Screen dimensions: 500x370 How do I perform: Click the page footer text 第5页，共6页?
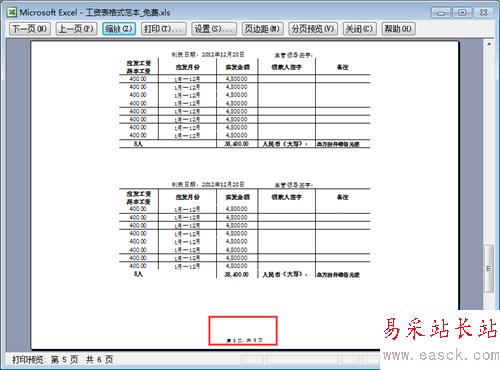244,340
